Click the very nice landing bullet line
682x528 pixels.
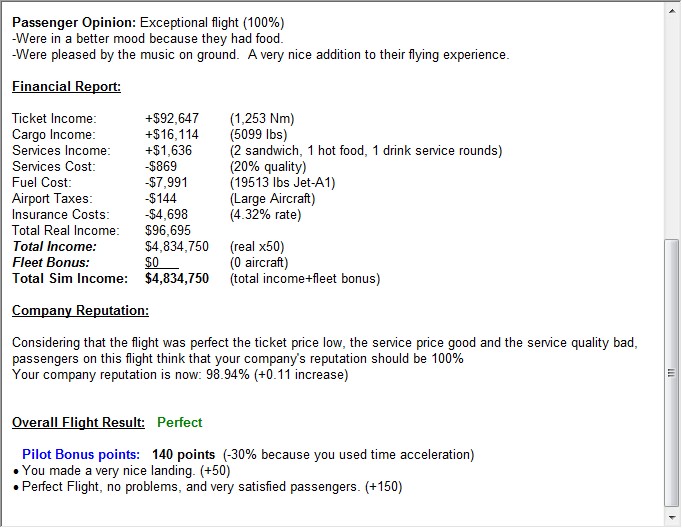pyautogui.click(x=121, y=471)
